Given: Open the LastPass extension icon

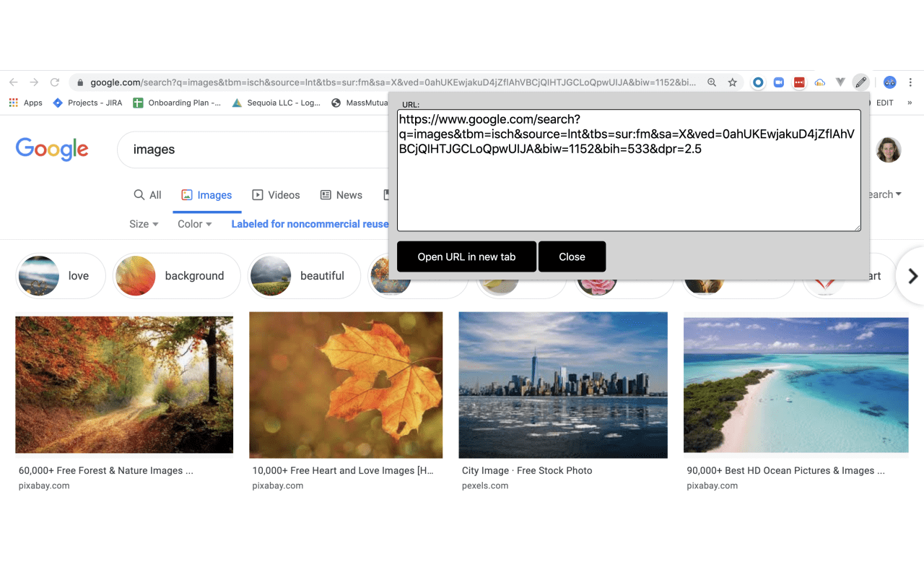Looking at the screenshot, I should (799, 82).
